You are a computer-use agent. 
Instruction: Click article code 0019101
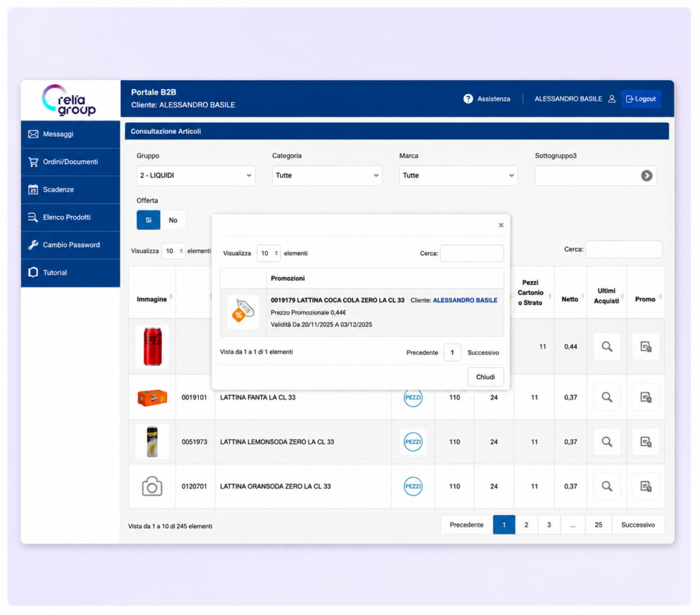[194, 397]
